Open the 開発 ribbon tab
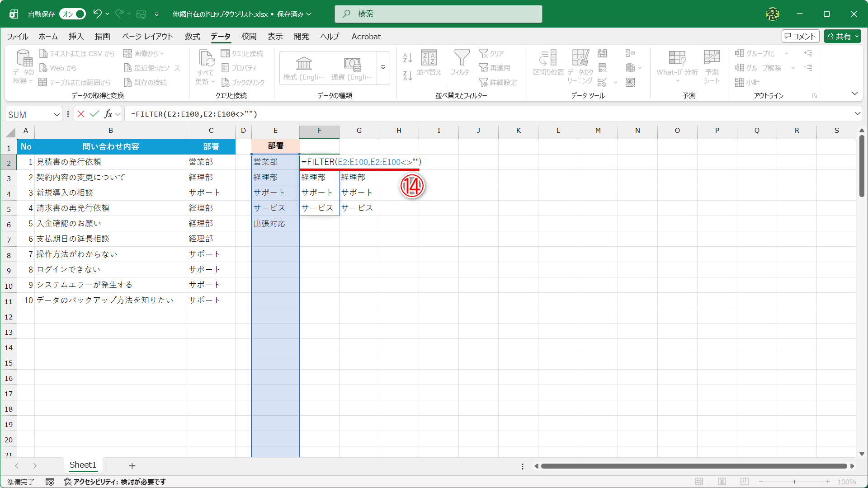The height and width of the screenshot is (488, 868). tap(301, 37)
